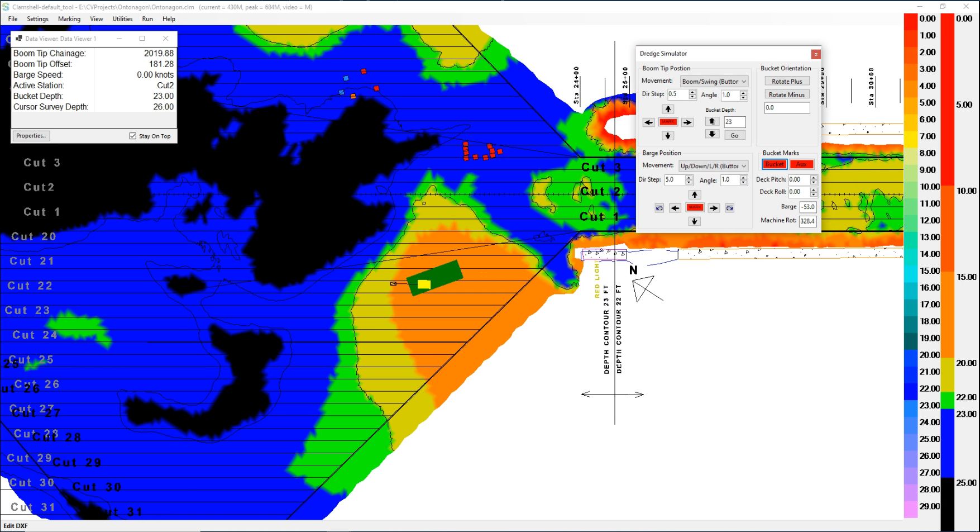Move barge left with arrow button
980x532 pixels.
point(675,208)
